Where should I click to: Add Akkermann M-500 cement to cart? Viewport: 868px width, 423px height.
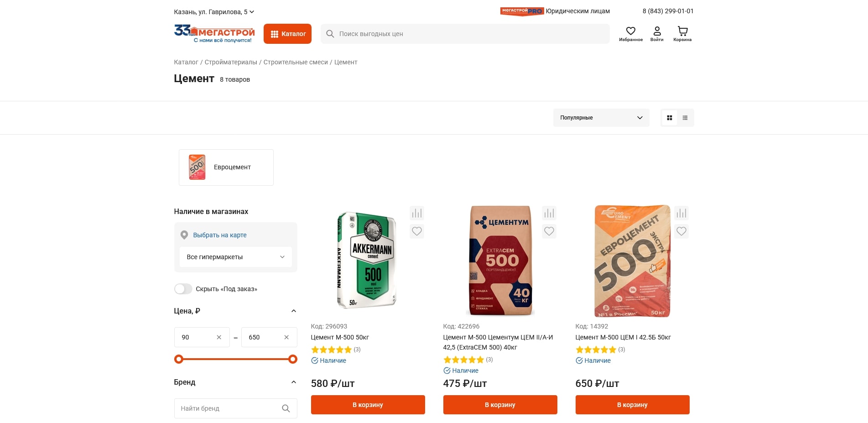coord(368,405)
